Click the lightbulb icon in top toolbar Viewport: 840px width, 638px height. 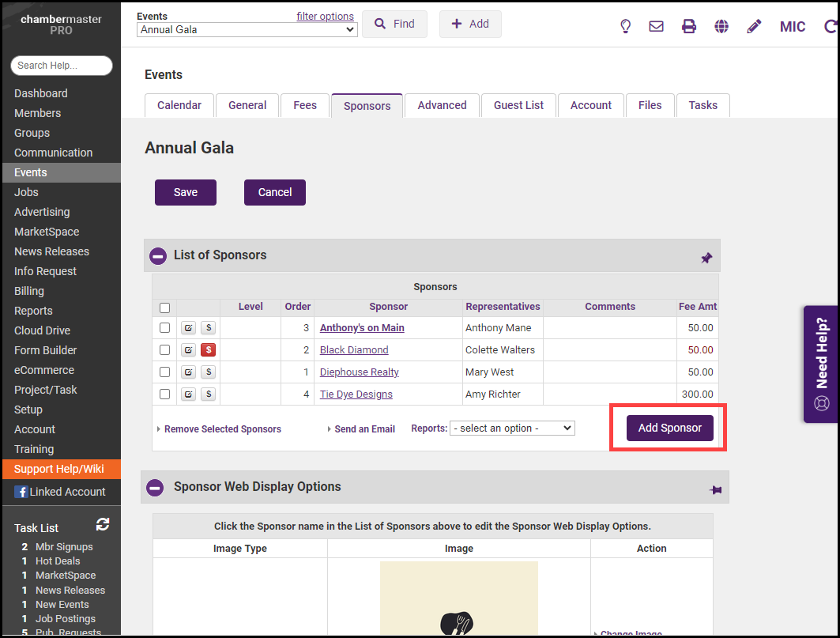[625, 26]
